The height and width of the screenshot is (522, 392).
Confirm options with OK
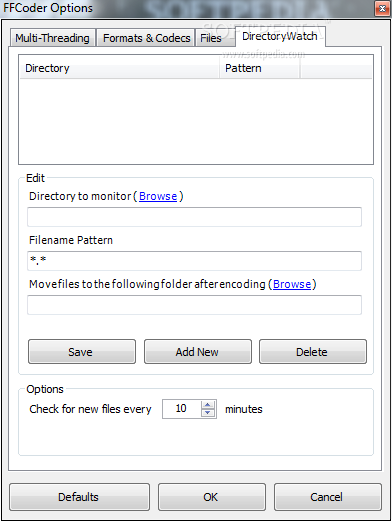212,497
